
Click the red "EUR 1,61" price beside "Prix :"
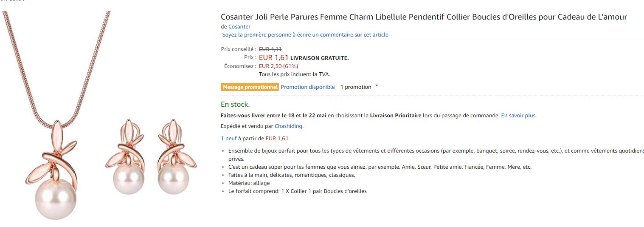273,57
